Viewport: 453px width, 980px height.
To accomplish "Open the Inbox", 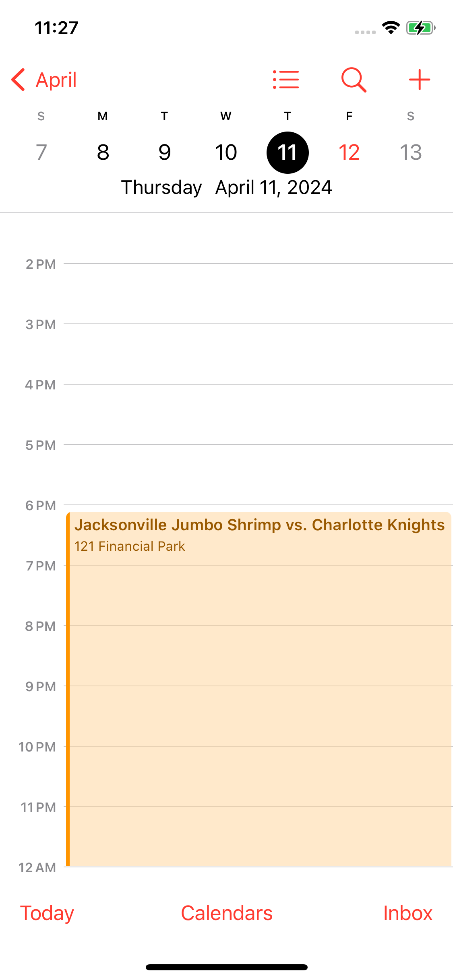I will 407,913.
